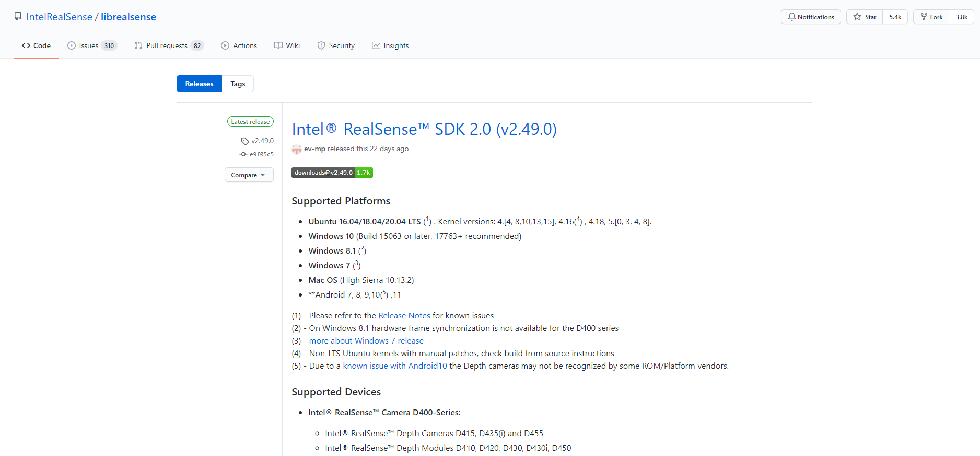Click the Actions play icon
Screen dimensions: 980x456
225,45
